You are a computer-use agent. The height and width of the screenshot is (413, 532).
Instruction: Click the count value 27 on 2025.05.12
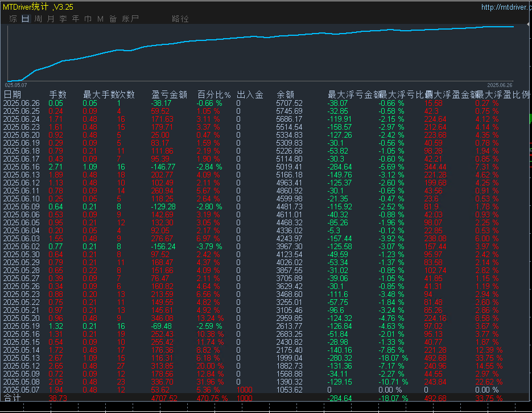pyautogui.click(x=121, y=366)
